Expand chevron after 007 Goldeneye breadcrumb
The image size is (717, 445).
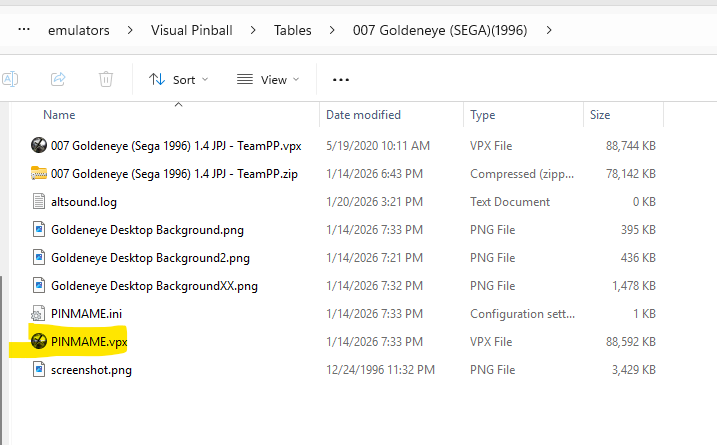click(x=549, y=30)
